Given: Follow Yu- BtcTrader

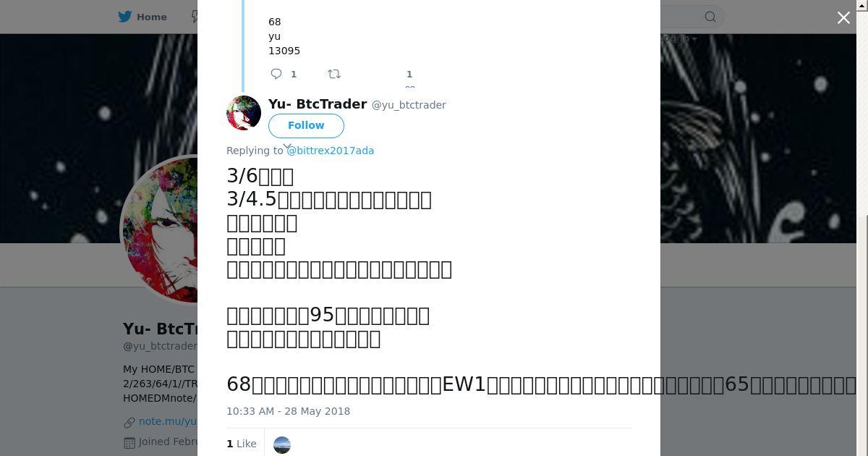Looking at the screenshot, I should pyautogui.click(x=306, y=125).
